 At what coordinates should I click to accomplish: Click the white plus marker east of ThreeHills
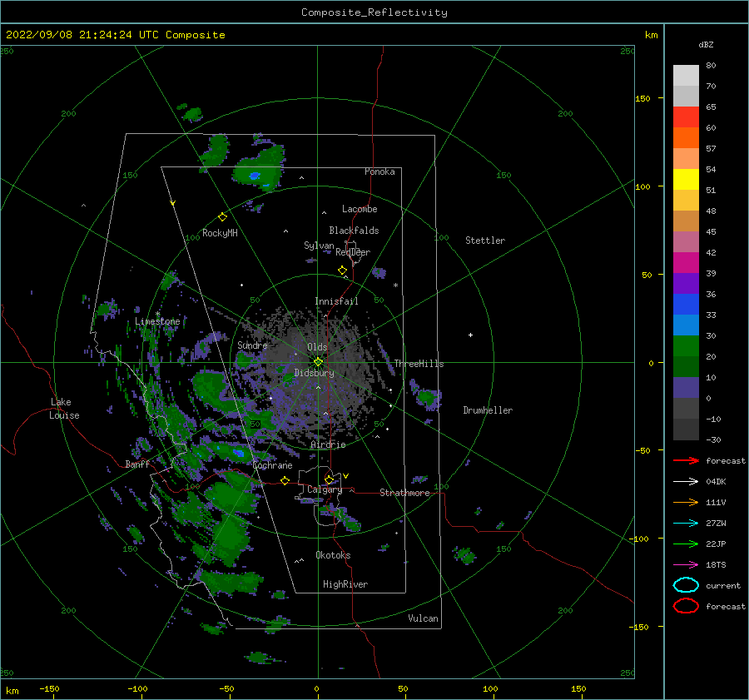point(470,335)
